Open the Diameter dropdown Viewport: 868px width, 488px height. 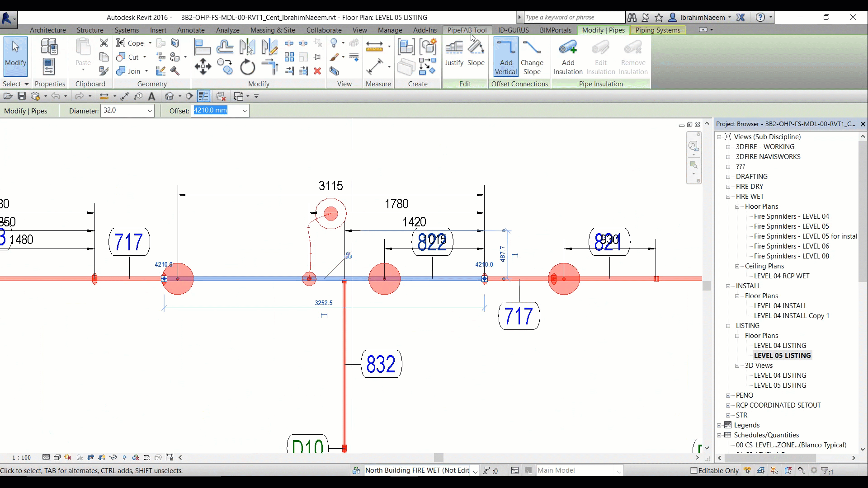point(150,111)
